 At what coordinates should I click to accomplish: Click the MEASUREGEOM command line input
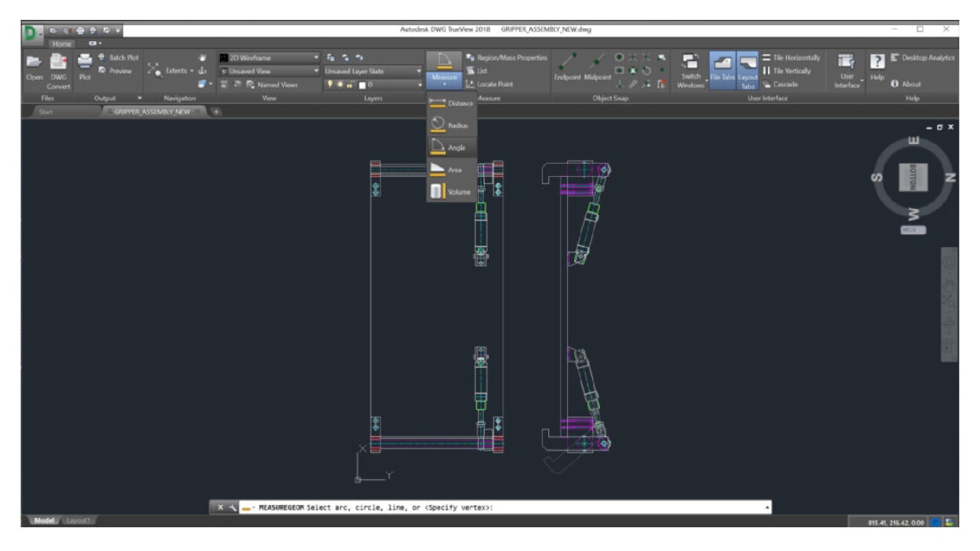[505, 507]
